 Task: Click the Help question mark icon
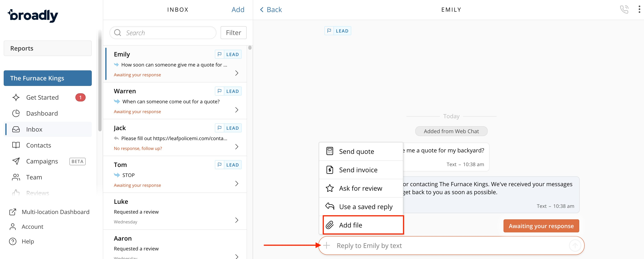[13, 241]
